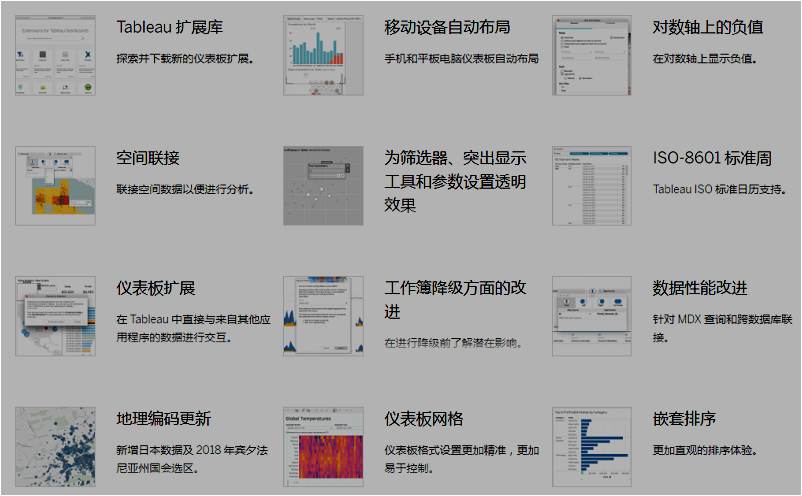Click the ISO-8601 标准周 heading
This screenshot has height=496, width=802.
(x=712, y=157)
